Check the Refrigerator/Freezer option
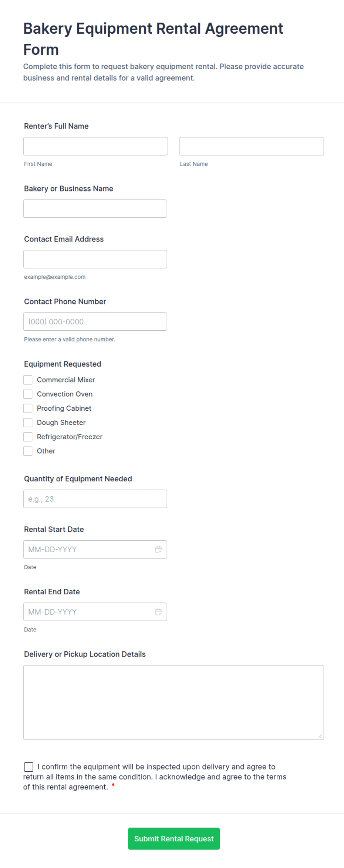Image resolution: width=344 pixels, height=868 pixels. point(28,437)
